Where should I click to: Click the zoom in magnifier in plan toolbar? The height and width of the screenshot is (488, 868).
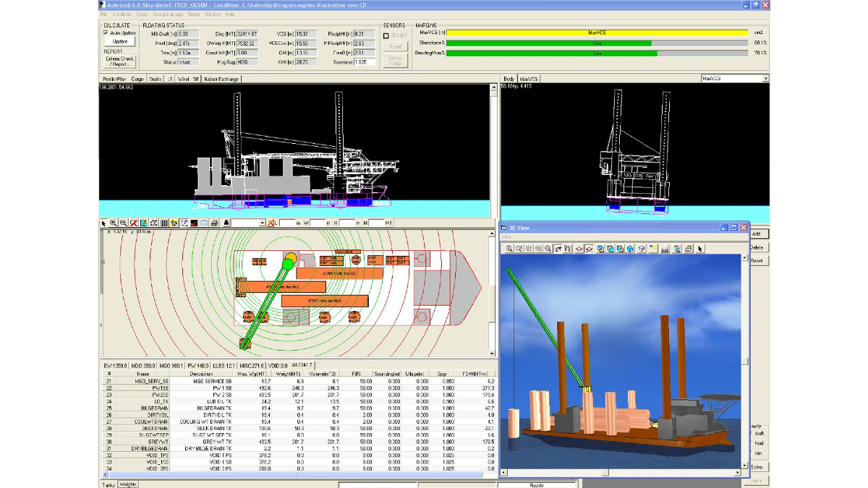[x=114, y=223]
